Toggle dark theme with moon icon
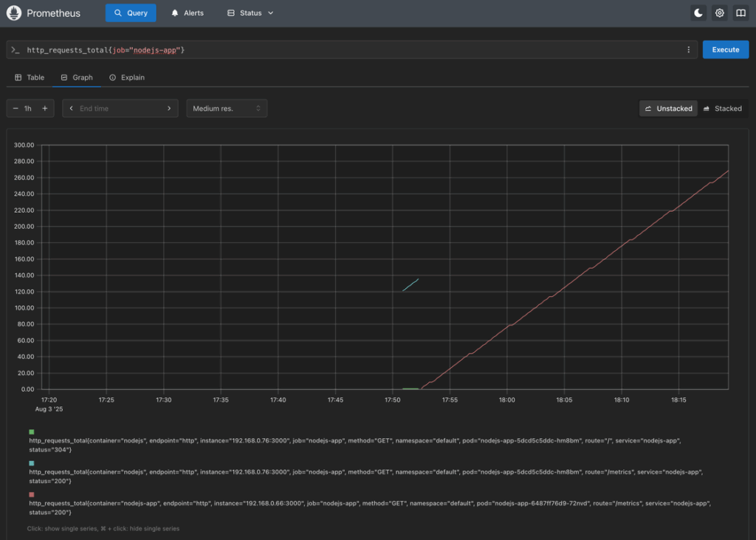This screenshot has width=756, height=540. coord(698,13)
